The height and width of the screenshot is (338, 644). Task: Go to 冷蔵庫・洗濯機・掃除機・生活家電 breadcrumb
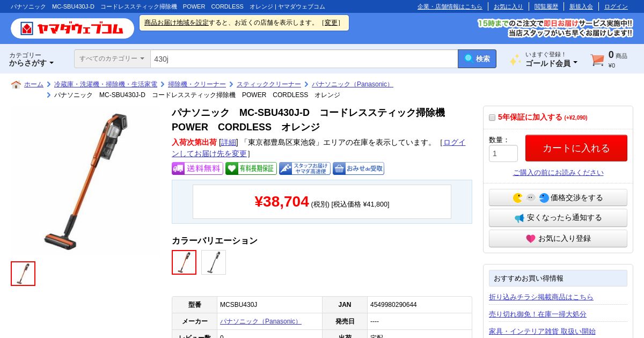pyautogui.click(x=106, y=84)
